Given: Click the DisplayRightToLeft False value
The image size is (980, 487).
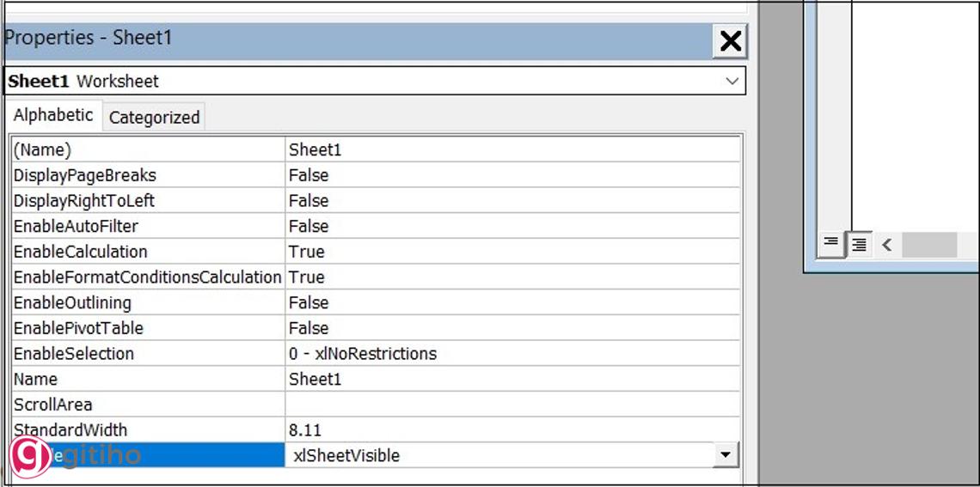Looking at the screenshot, I should pyautogui.click(x=511, y=201).
